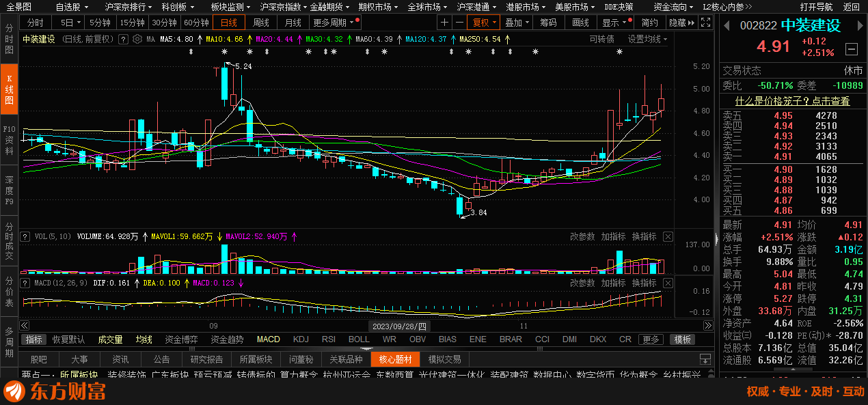The width and height of the screenshot is (868, 405).
Task: Click the 打开导航 button
Action: [817, 7]
